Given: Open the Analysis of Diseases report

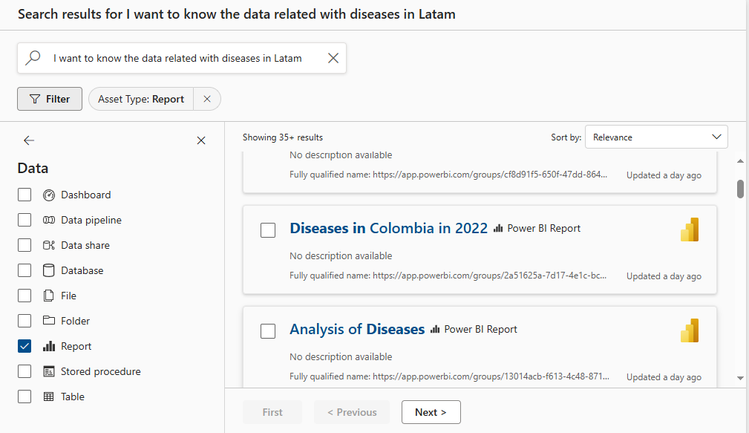Looking at the screenshot, I should 357,329.
